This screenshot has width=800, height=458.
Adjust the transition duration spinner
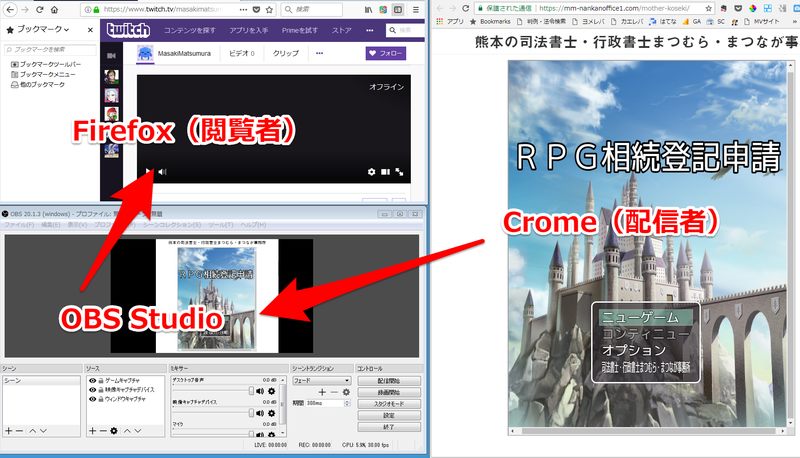point(347,403)
